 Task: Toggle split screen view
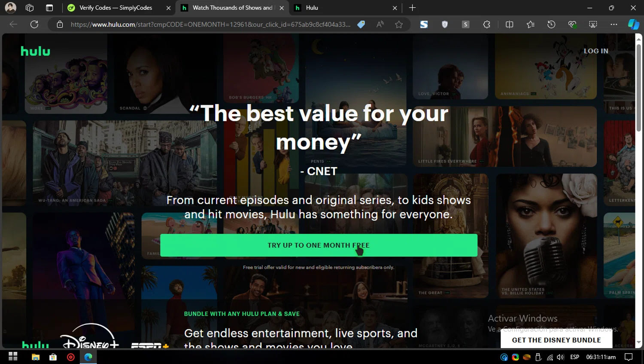point(509,24)
